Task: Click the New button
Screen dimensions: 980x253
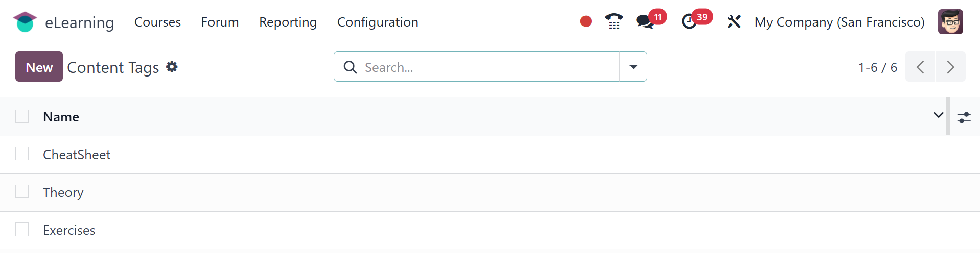Action: pyautogui.click(x=39, y=67)
